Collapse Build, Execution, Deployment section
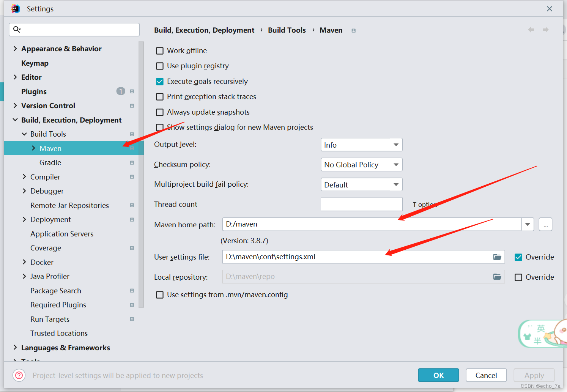This screenshot has width=567, height=392. [x=15, y=120]
